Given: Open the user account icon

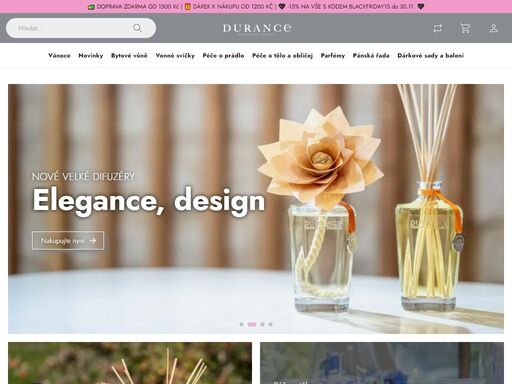Looking at the screenshot, I should (x=494, y=28).
